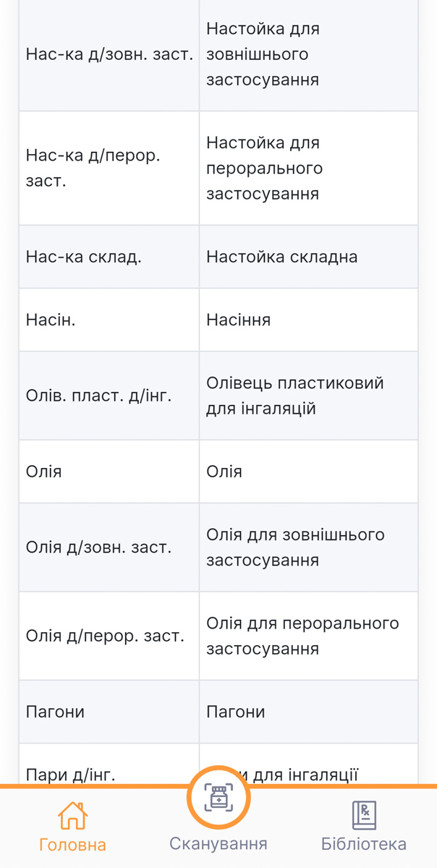This screenshot has height=868, width=437.
Task: Select the 'Пагони' abbreviation cell
Action: click(x=109, y=712)
